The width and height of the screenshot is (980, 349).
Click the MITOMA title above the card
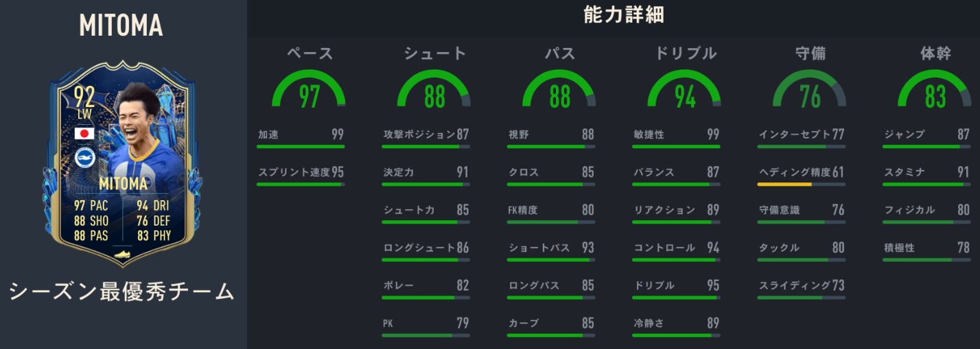[x=121, y=25]
